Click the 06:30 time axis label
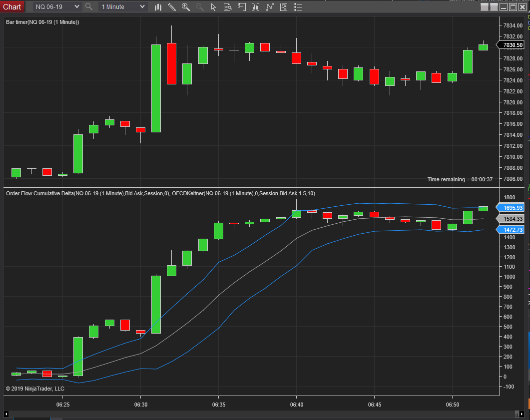 click(140, 405)
